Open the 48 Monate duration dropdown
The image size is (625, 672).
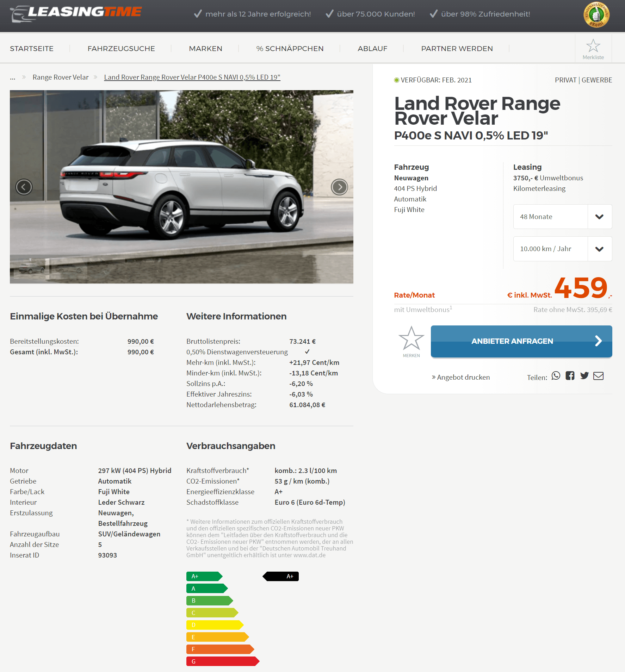563,217
